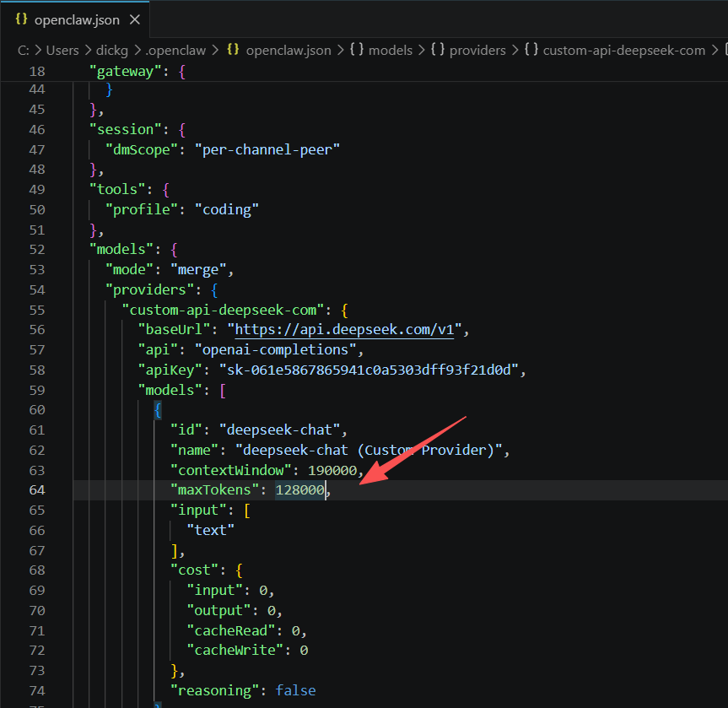The image size is (728, 708).
Task: Click the "reasoning" key
Action: [x=214, y=691]
